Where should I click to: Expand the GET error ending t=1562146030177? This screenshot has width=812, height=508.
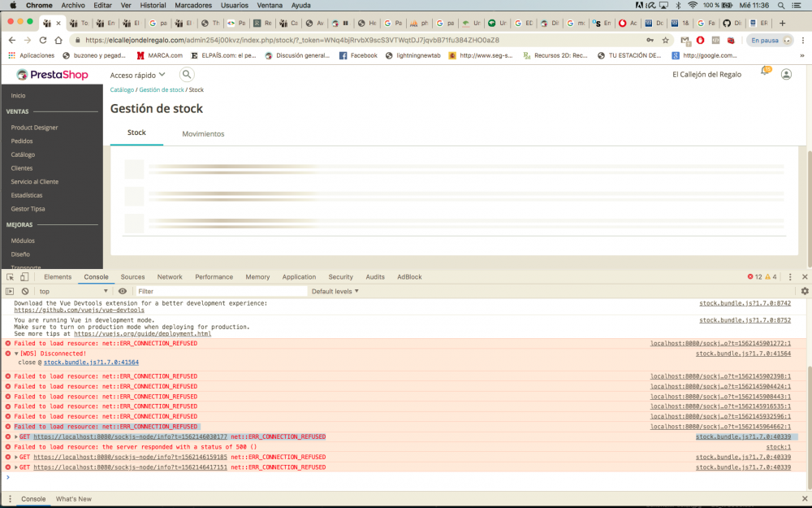point(16,437)
